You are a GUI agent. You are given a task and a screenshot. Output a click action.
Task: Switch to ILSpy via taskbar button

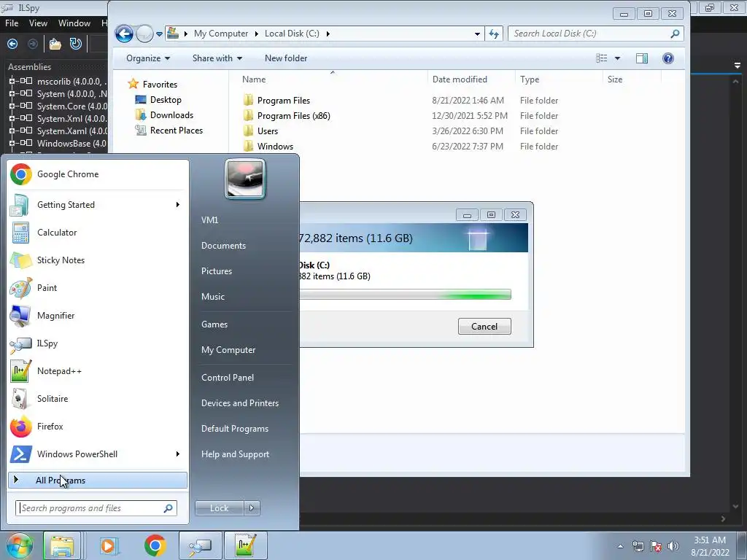pos(201,545)
